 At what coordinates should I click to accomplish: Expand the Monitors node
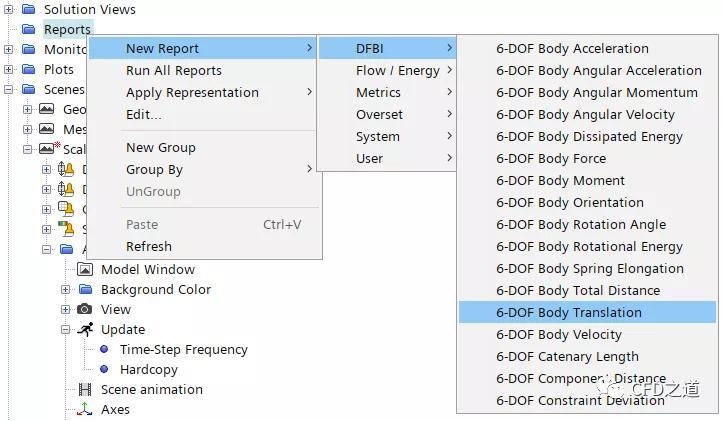8,49
